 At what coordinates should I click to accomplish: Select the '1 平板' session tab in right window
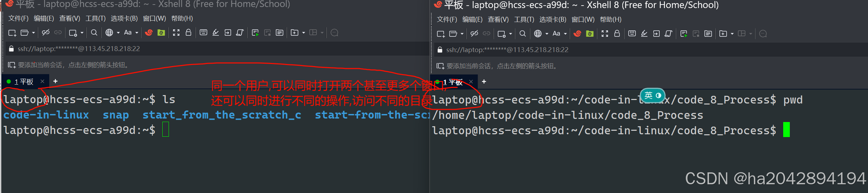click(452, 82)
